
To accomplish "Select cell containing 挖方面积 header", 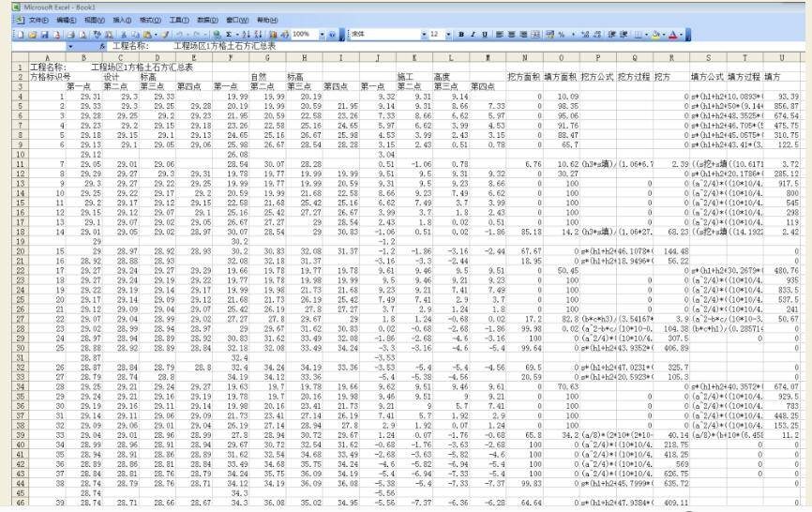I will pos(524,77).
